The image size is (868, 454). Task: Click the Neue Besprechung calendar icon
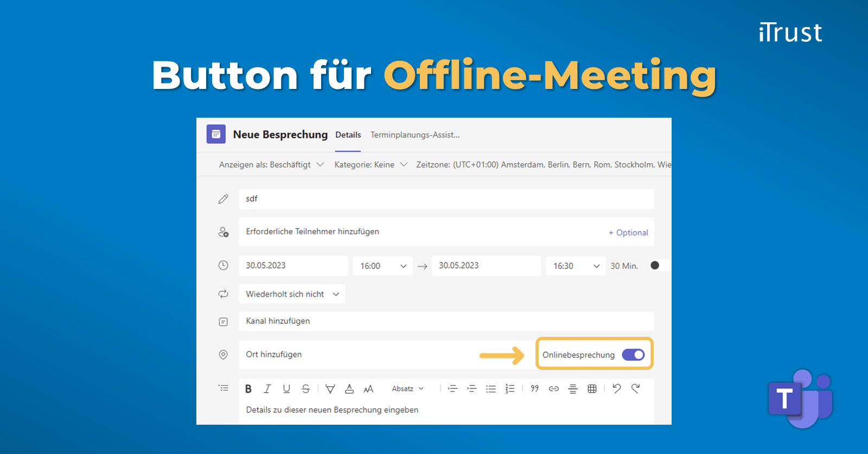click(x=216, y=134)
